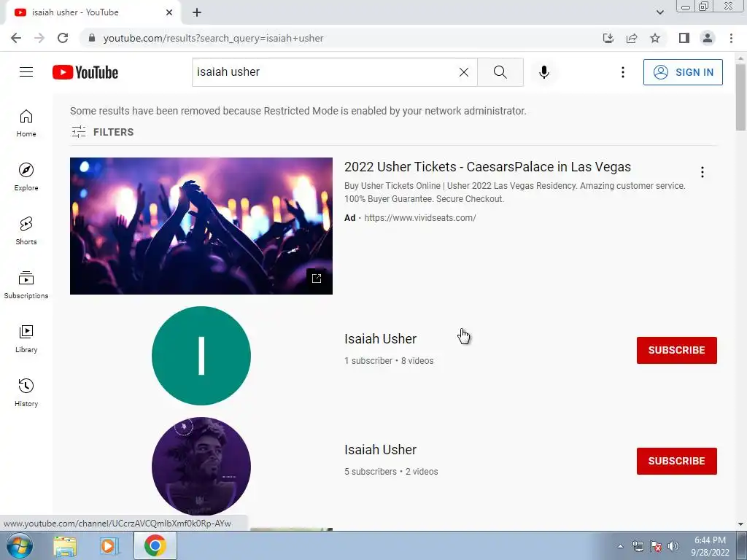The width and height of the screenshot is (747, 560).
Task: Open the volume speaker tray icon
Action: pos(673,546)
